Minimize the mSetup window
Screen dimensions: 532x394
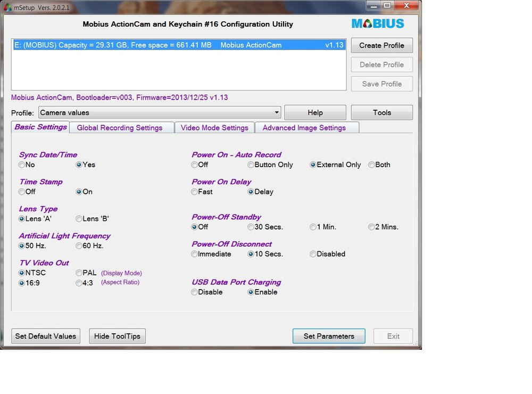pyautogui.click(x=373, y=5)
